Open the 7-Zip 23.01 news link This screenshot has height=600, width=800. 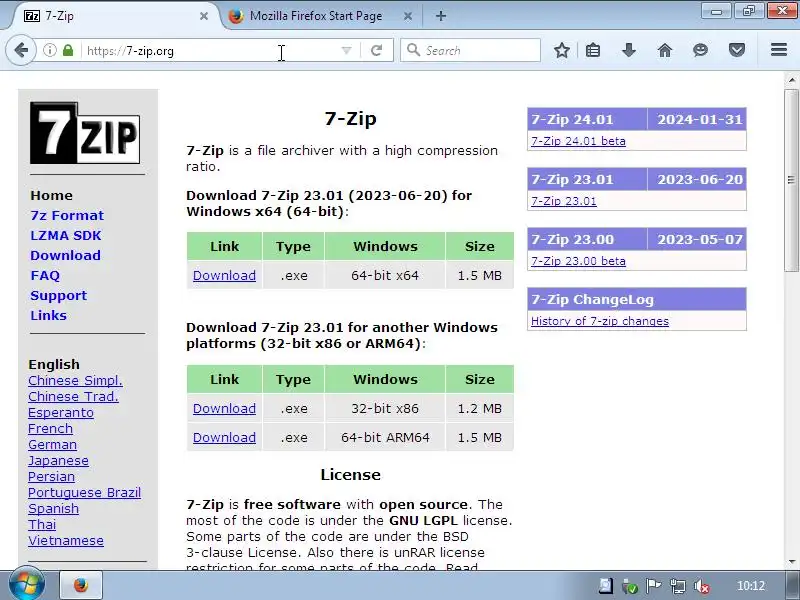[563, 201]
